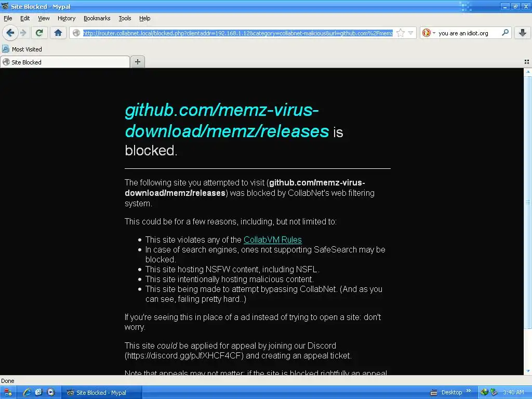The height and width of the screenshot is (399, 532).
Task: Open the View menu
Action: click(x=44, y=18)
